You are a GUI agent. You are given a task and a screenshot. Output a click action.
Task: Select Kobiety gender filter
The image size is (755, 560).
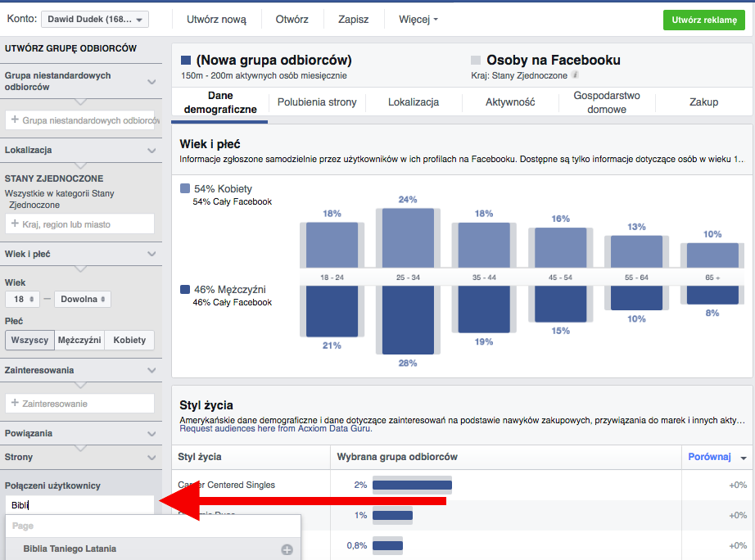coord(129,341)
